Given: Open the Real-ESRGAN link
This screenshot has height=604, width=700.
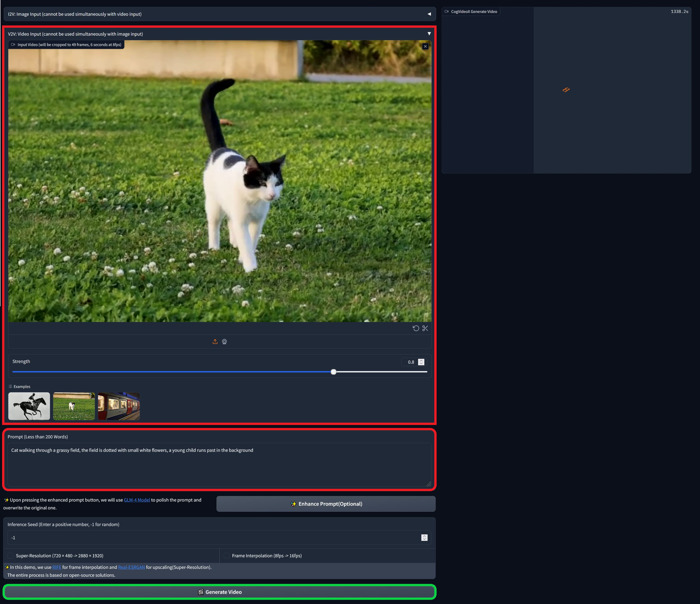Looking at the screenshot, I should [x=131, y=567].
